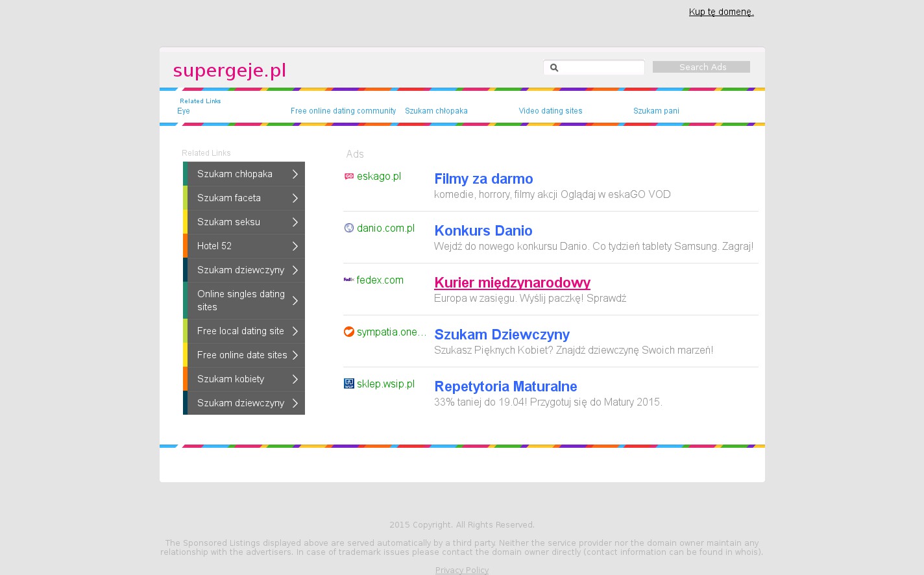The height and width of the screenshot is (575, 924).
Task: Open the Privacy Policy footer link
Action: [462, 570]
